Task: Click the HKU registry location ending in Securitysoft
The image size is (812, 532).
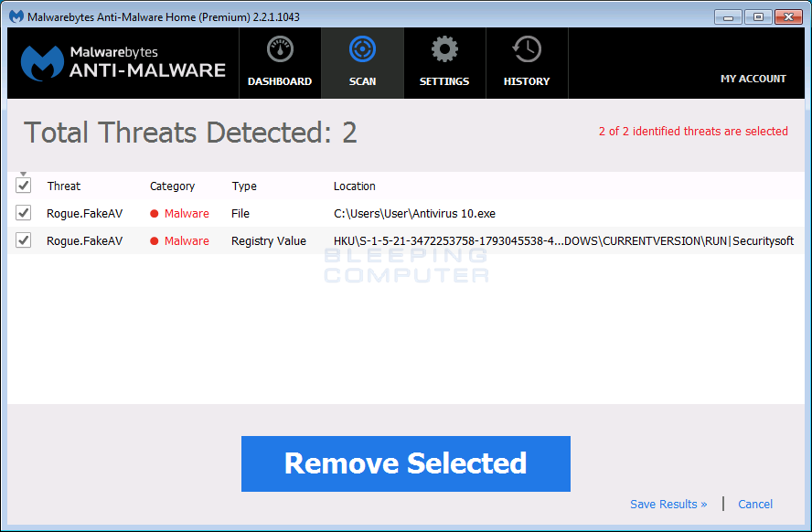Action: click(x=563, y=241)
